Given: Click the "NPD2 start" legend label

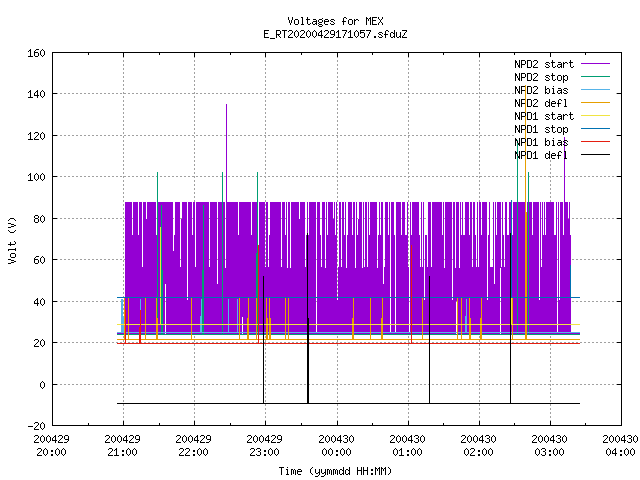Looking at the screenshot, I should click(544, 64).
